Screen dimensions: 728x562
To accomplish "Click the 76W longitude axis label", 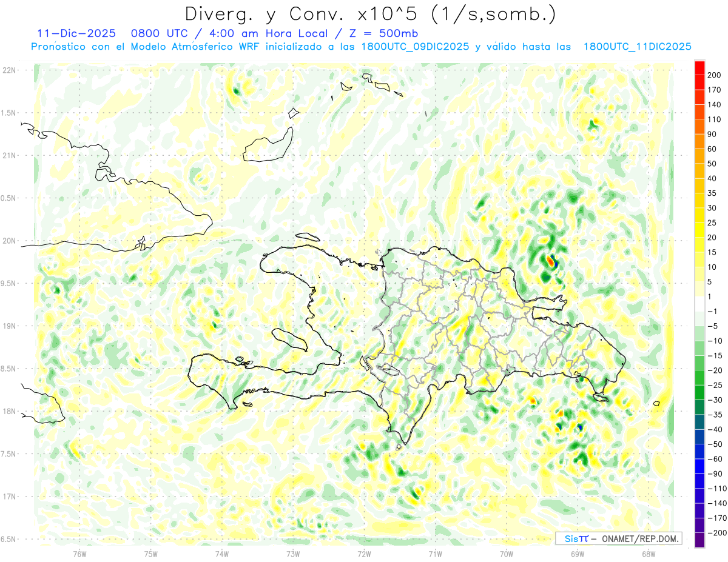I will [x=79, y=554].
